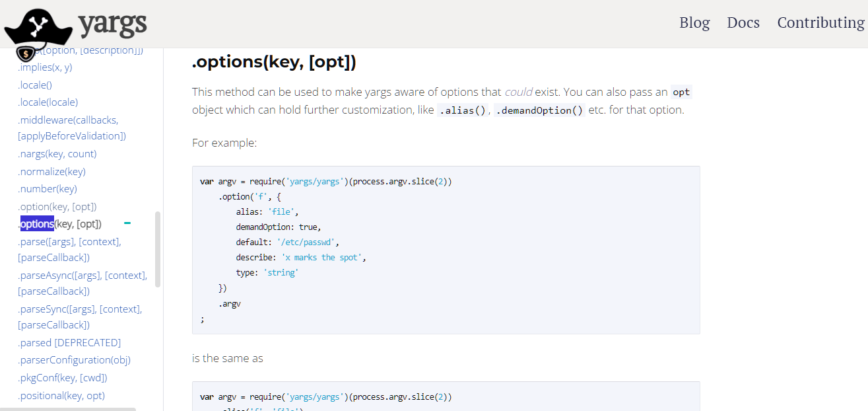Click the '.argv' line in first code block

pyautogui.click(x=229, y=304)
